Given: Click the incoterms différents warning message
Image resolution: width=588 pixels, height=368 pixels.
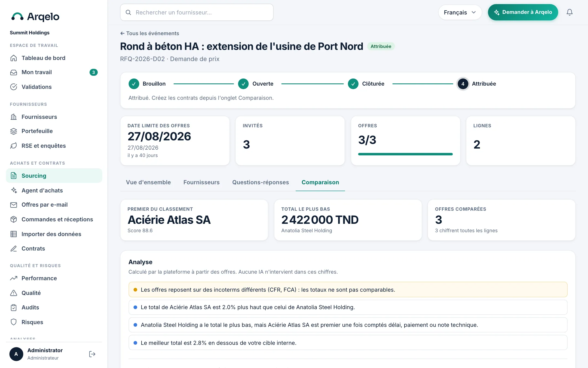Looking at the screenshot, I should click(x=348, y=289).
